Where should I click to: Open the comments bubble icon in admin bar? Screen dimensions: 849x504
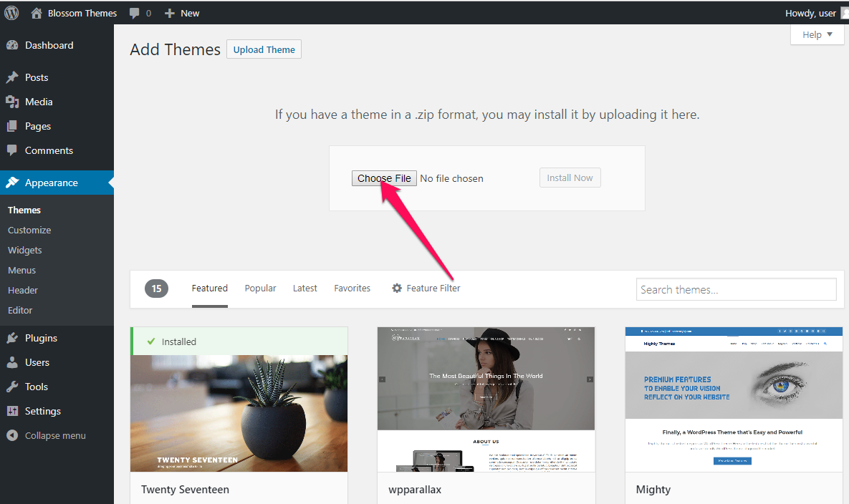134,14
